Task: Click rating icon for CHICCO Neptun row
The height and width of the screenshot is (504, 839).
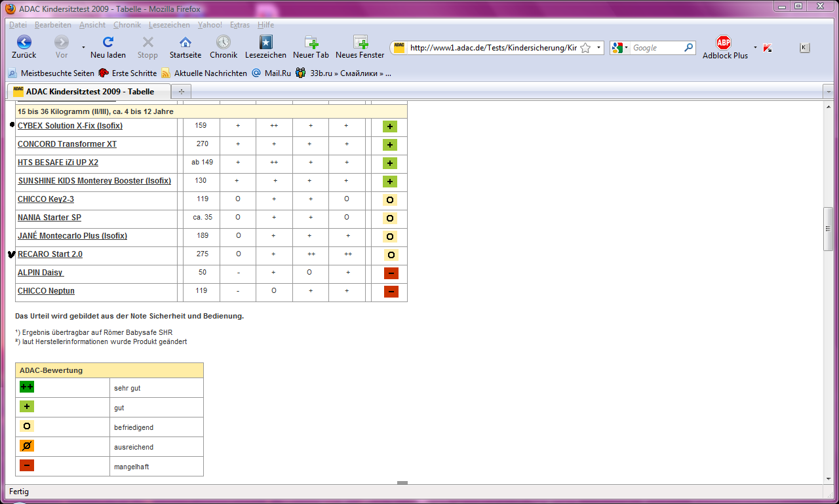Action: [x=391, y=292]
